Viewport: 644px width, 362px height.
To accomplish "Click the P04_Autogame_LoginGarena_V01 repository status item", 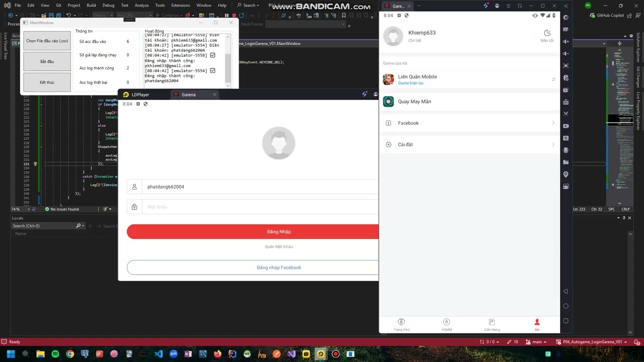I will point(593,342).
